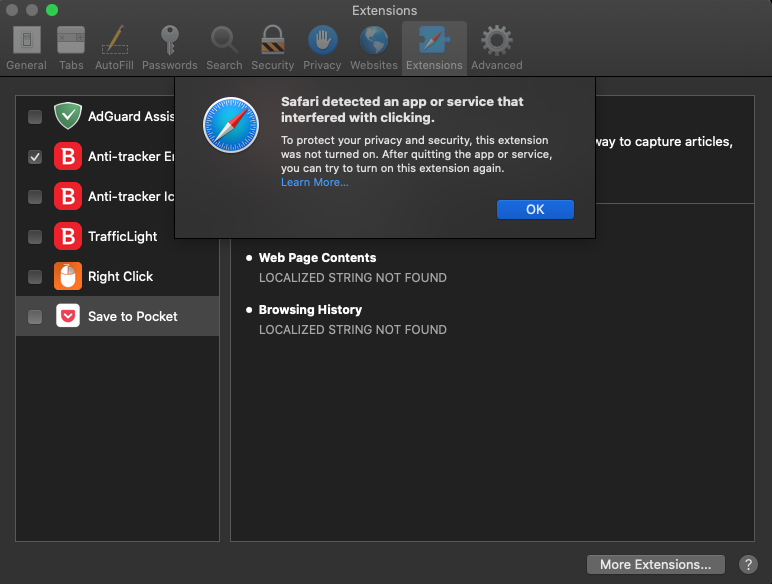Select the Save to Pocket name
772x584 pixels.
point(132,316)
